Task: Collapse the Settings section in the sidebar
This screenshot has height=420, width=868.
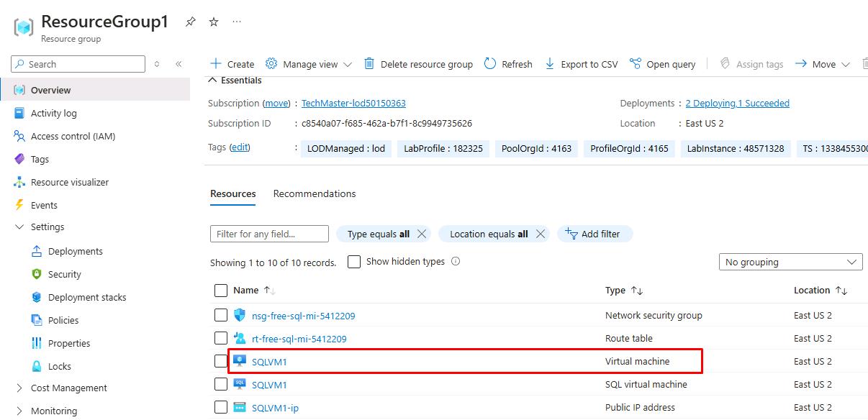Action: [x=19, y=227]
